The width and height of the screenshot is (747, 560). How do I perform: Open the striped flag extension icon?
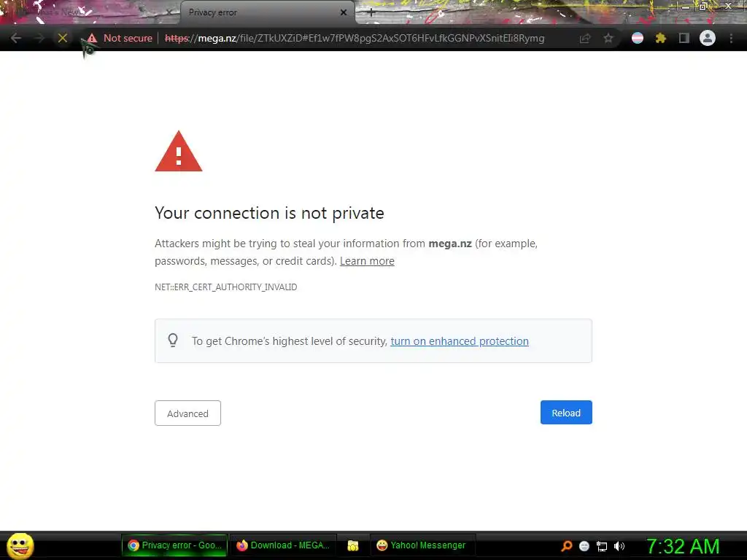pos(638,38)
